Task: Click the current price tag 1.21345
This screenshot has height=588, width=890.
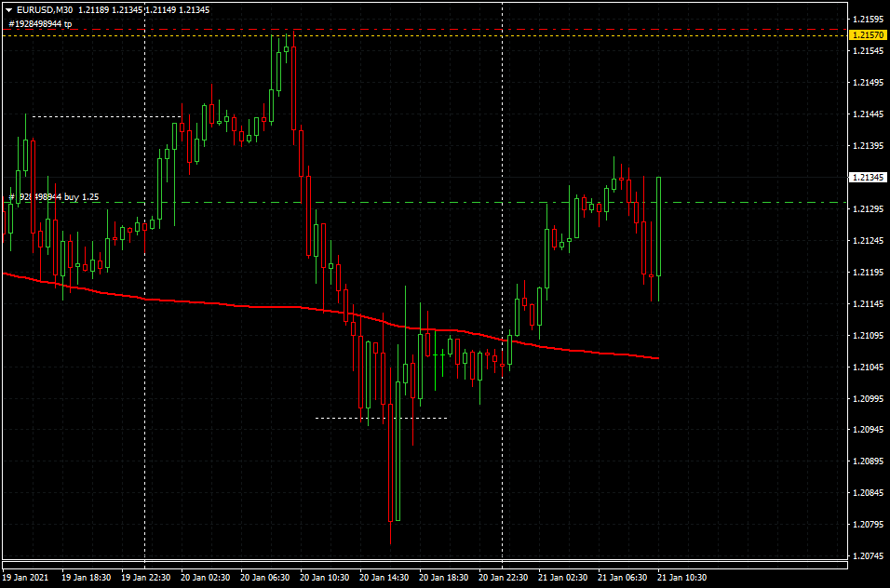Action: [868, 178]
